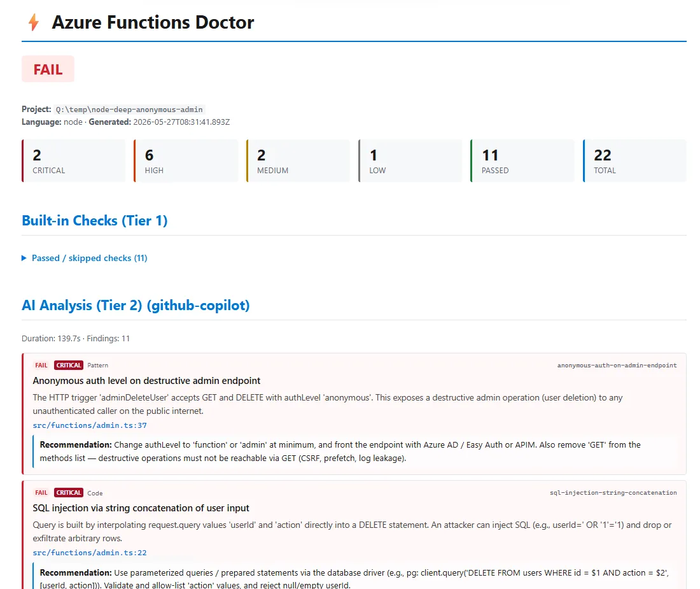The width and height of the screenshot is (700, 589).
Task: Click the Generated timestamp 2026-05-27T08:31:41.893Z
Action: point(181,122)
